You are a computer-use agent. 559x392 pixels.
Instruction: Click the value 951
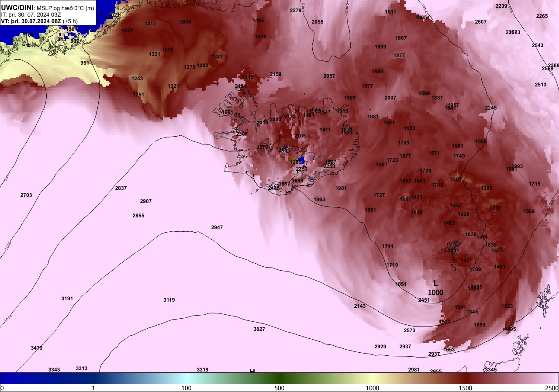click(x=85, y=63)
